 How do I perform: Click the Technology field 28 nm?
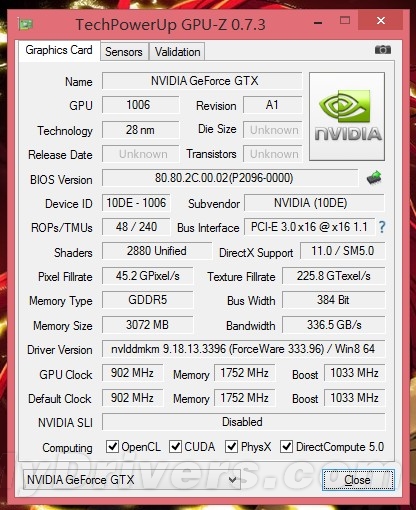[x=140, y=130]
